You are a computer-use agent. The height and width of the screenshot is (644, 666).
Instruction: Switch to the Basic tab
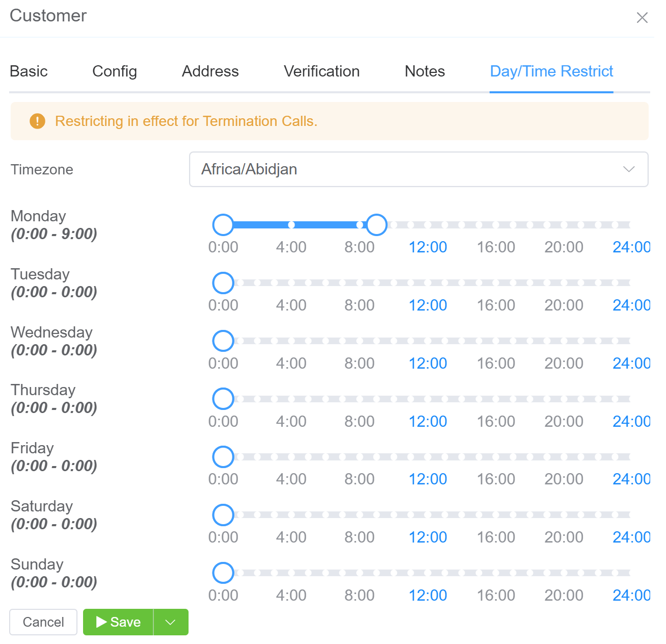pyautogui.click(x=29, y=71)
